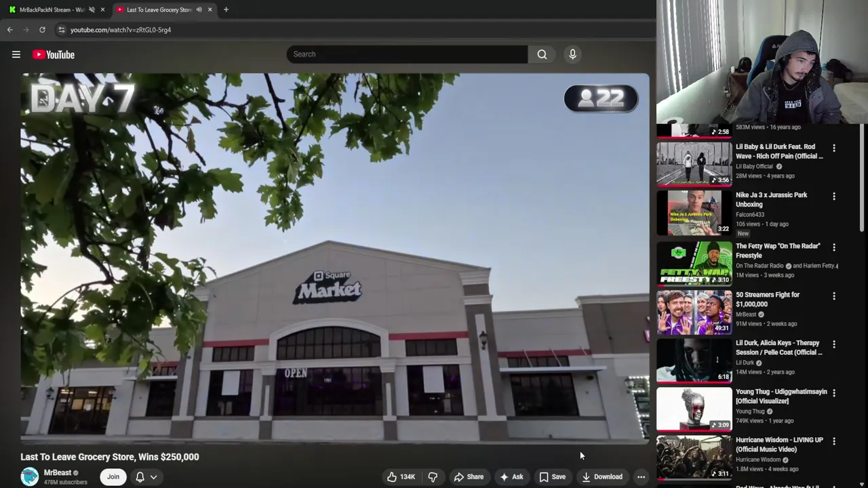Screen dimensions: 868x488
Task: Open '50 Streamers Fight for $1,000,000' title
Action: 768,300
